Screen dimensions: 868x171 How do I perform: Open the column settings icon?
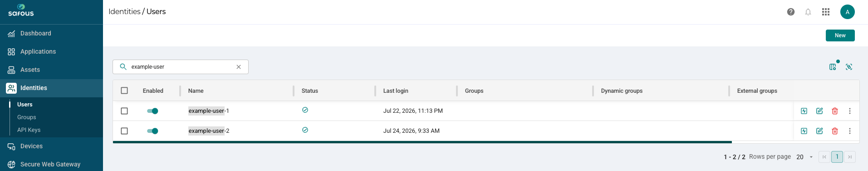tap(833, 67)
